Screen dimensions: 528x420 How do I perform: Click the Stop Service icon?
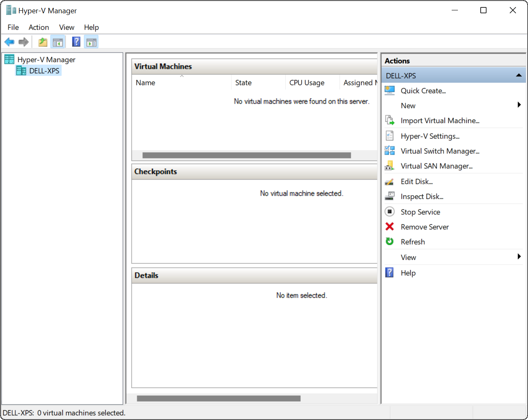tap(389, 211)
